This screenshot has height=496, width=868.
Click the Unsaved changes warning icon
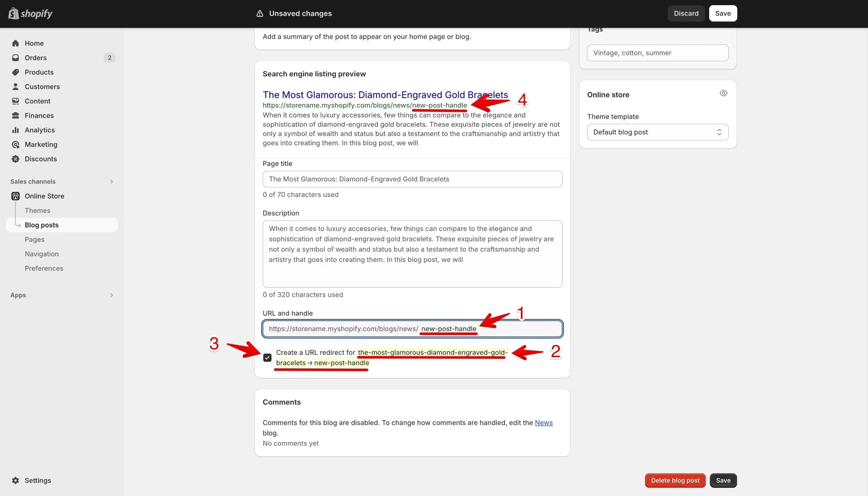pos(260,13)
